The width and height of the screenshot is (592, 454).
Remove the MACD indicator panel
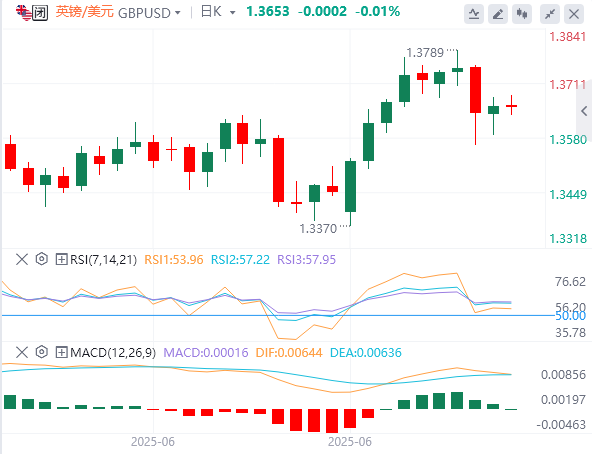(x=22, y=352)
